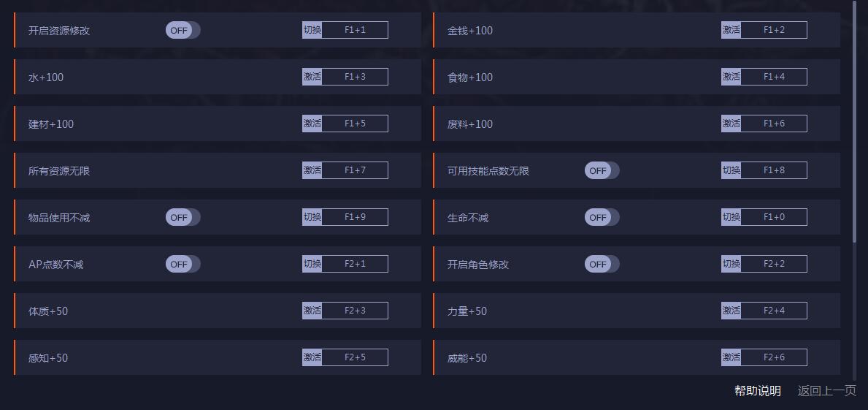
Task: Enable the 物品使用不减 toggle
Action: (x=183, y=217)
